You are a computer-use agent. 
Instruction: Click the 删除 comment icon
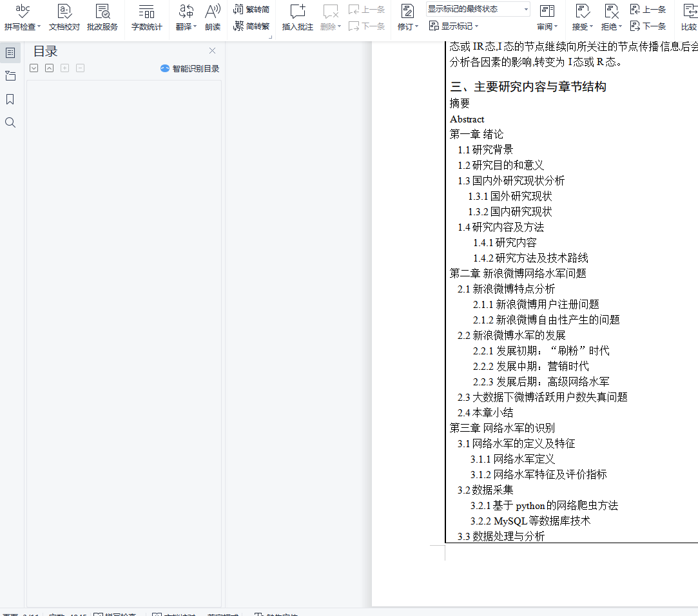330,11
